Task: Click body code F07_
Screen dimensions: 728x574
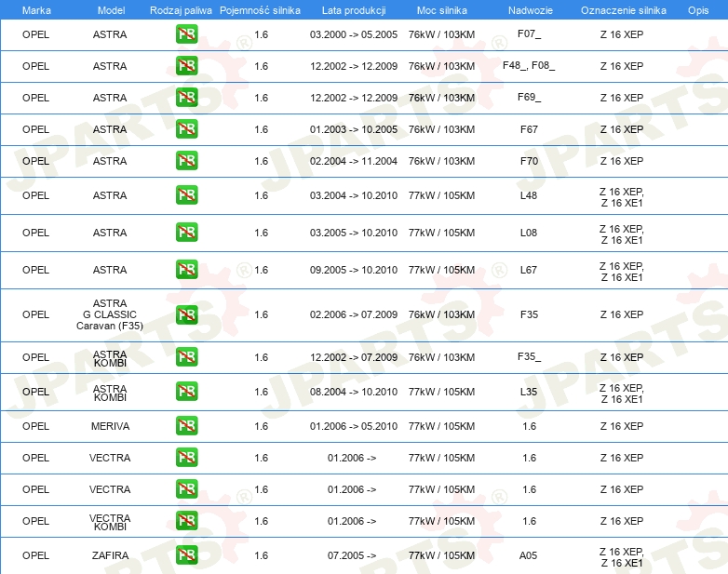Action: coord(529,33)
